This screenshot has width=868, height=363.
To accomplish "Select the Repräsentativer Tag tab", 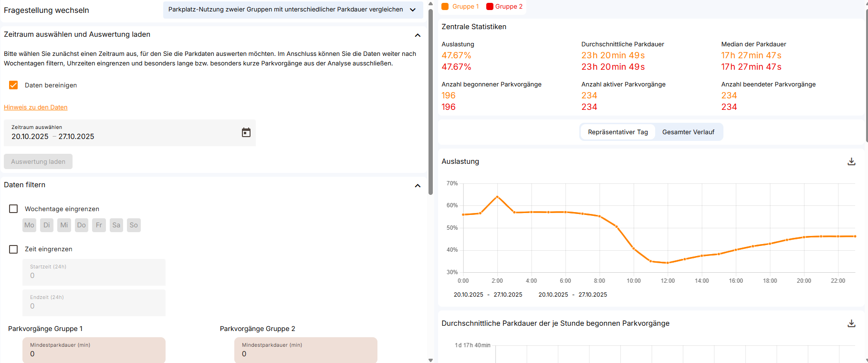I will pyautogui.click(x=617, y=132).
